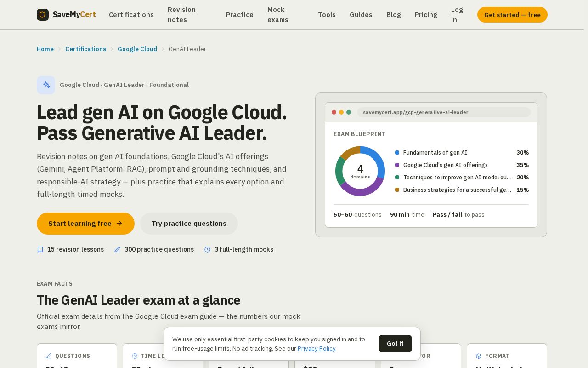588x368 pixels.
Task: Click the '15%' value in exam blueprint
Action: tap(522, 190)
